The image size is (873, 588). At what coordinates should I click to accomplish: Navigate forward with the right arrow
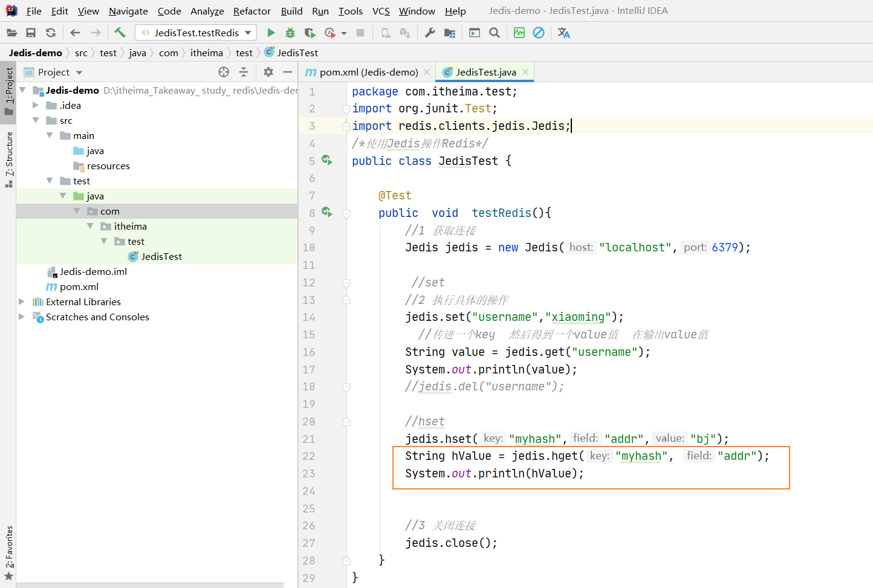(96, 33)
